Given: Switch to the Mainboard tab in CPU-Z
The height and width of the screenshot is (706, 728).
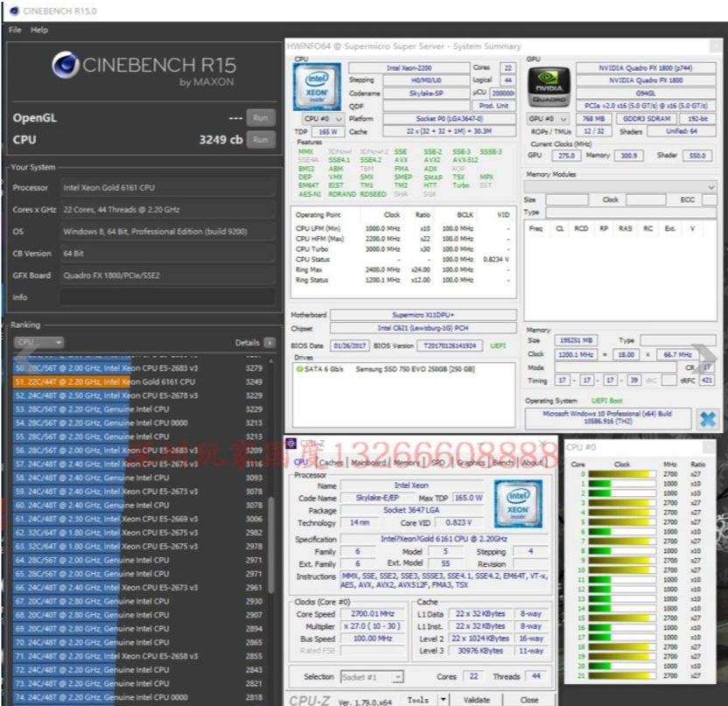Looking at the screenshot, I should point(368,462).
